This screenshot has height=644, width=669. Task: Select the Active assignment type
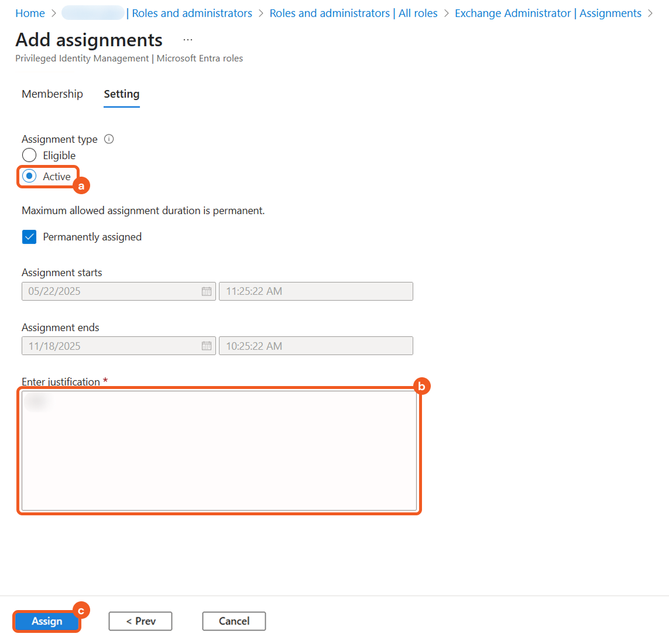click(29, 176)
